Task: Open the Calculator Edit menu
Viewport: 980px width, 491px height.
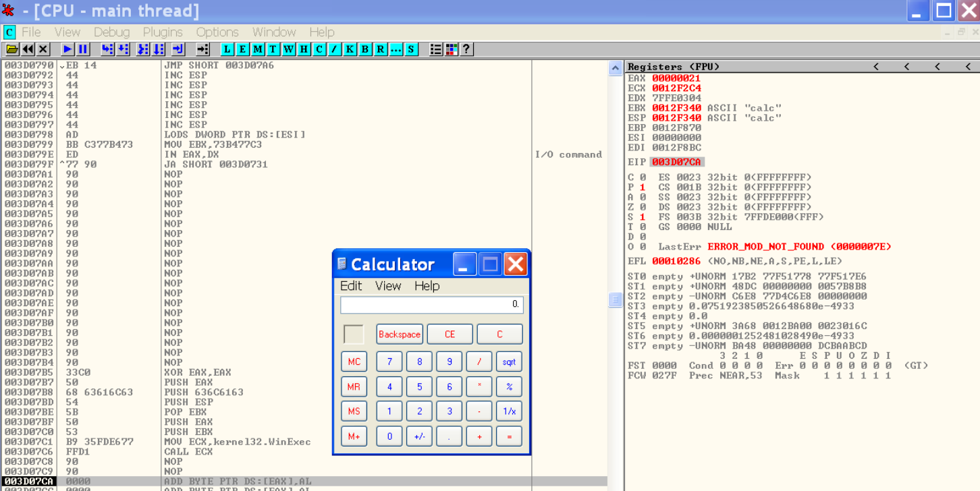Action: [351, 286]
